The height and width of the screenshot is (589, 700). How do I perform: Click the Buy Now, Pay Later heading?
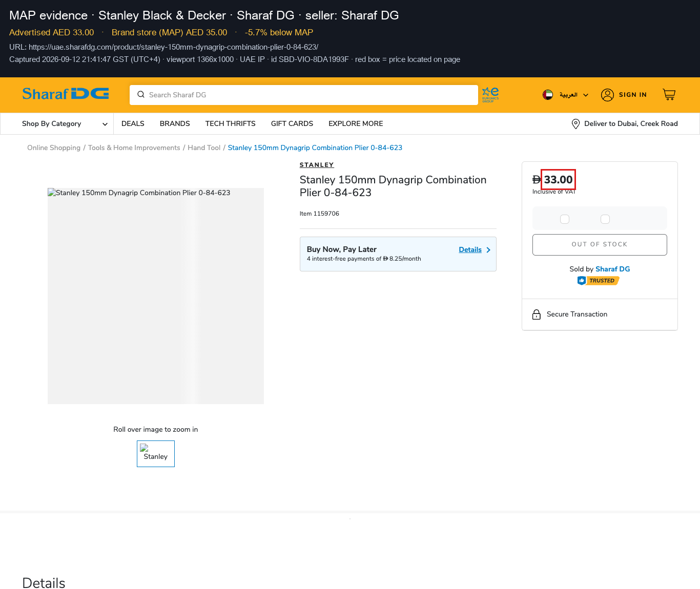coord(342,249)
